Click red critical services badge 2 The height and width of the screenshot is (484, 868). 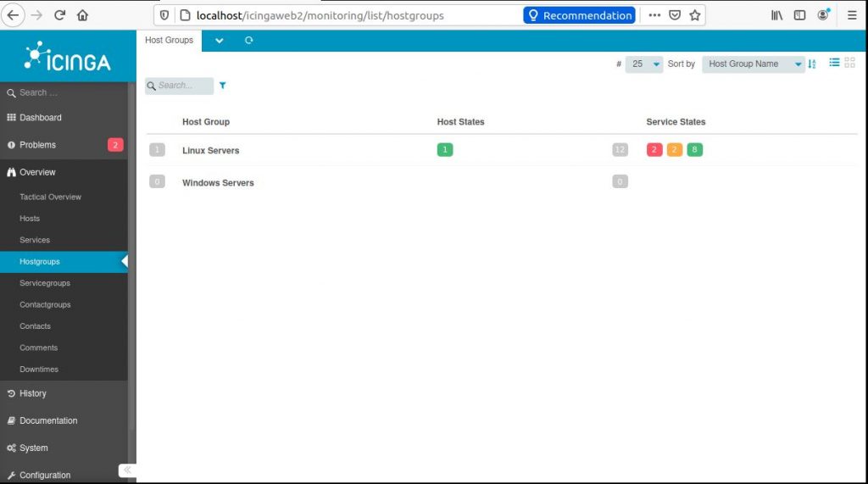point(654,149)
